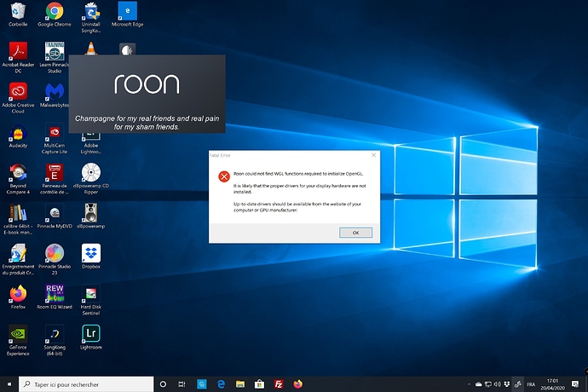
Task: Select the Acrobat Reader DC shortcut
Action: 18,57
